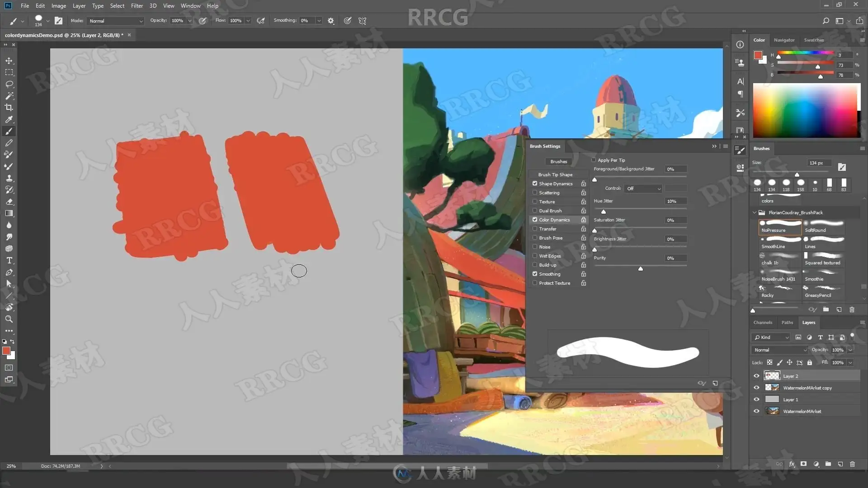Switch to Channels tab
The height and width of the screenshot is (488, 868).
pos(763,322)
